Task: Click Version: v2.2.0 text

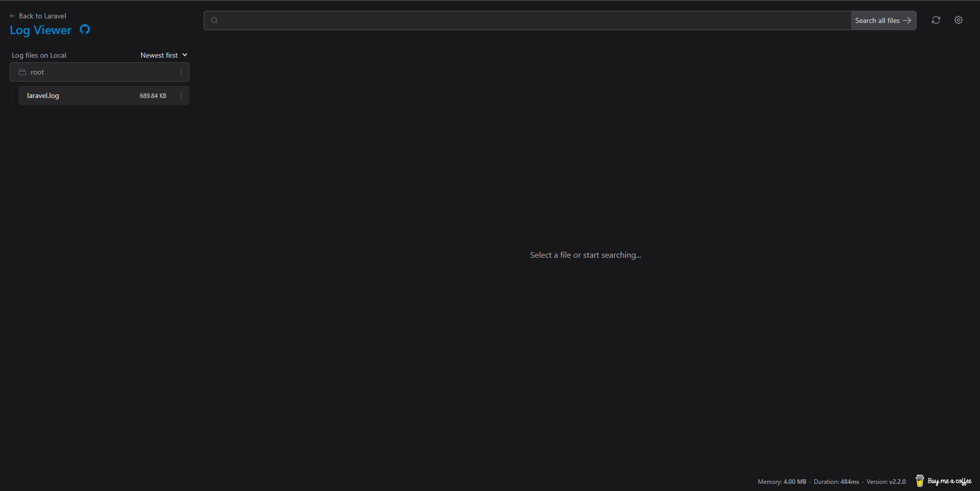Action: pos(886,482)
